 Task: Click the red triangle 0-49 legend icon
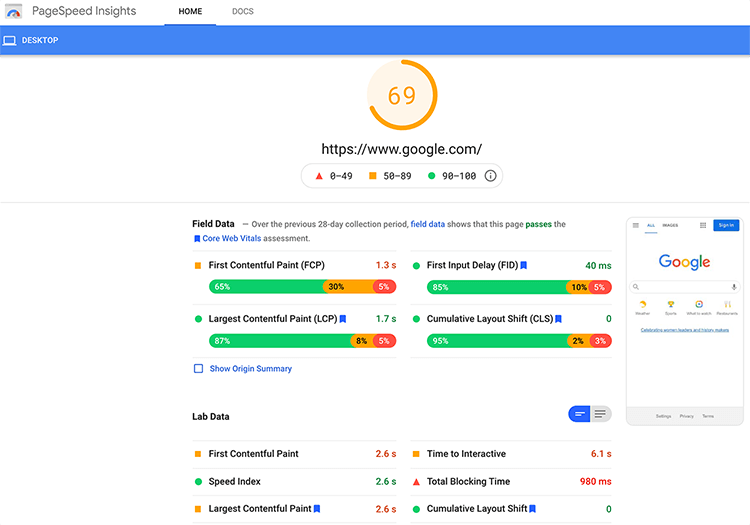[x=319, y=176]
